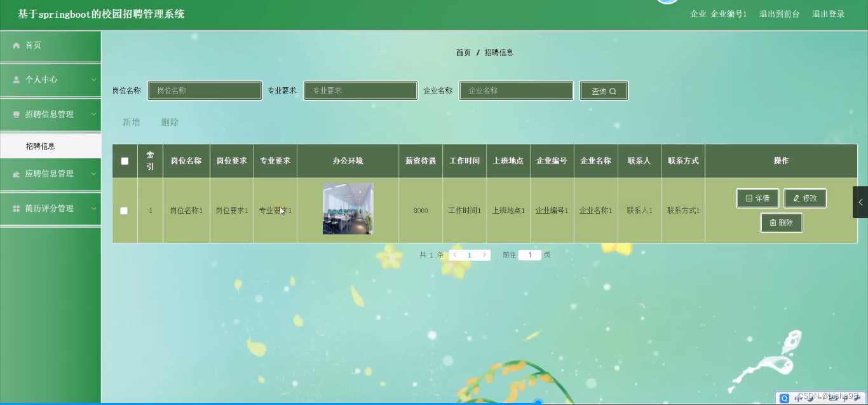The width and height of the screenshot is (868, 405).
Task: Select checkbox to mark first record for deletion
Action: [125, 210]
